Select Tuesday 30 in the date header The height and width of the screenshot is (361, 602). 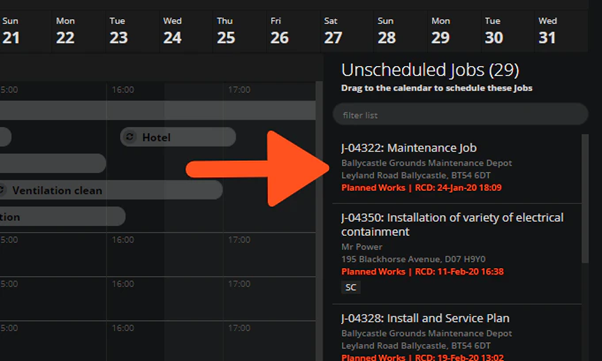click(508, 31)
